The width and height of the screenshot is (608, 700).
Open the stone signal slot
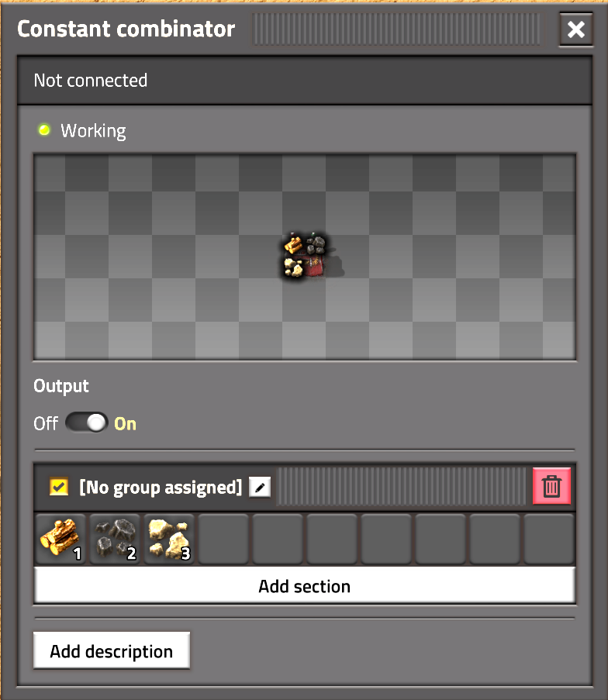[x=169, y=539]
